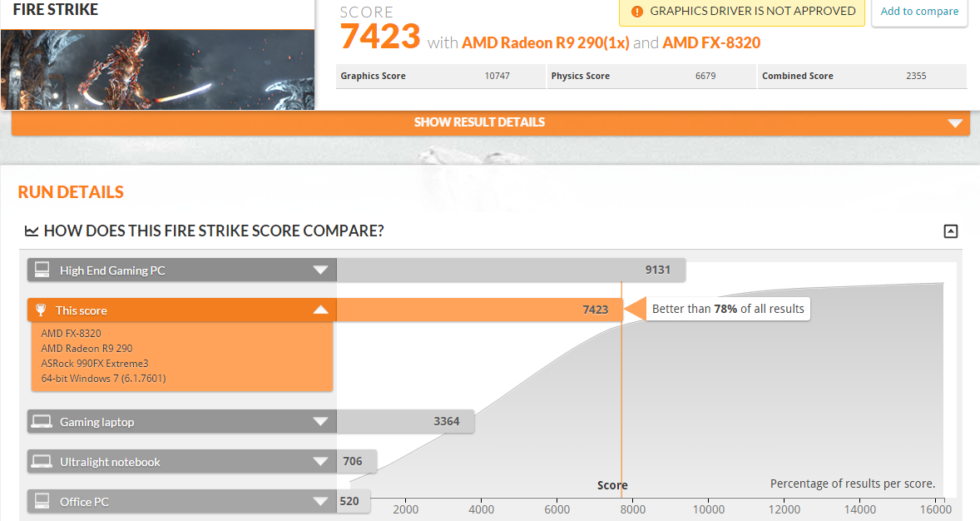Viewport: 980px width, 521px height.
Task: Click the Percentage of results per score label
Action: 853,484
